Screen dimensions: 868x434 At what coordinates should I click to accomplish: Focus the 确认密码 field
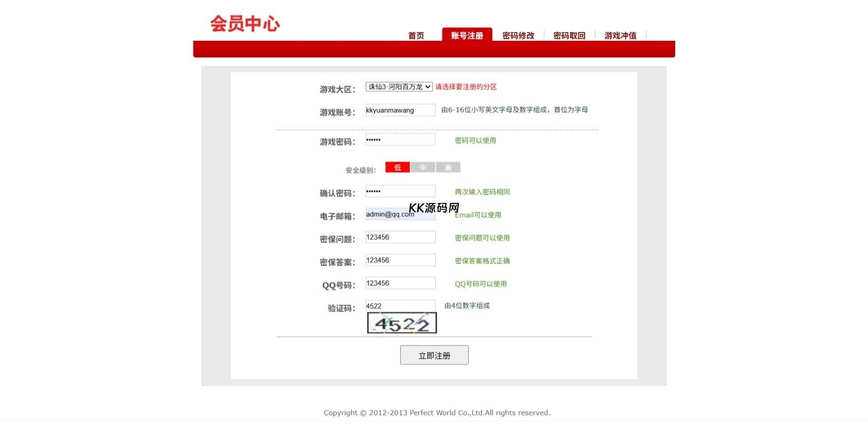coord(400,191)
